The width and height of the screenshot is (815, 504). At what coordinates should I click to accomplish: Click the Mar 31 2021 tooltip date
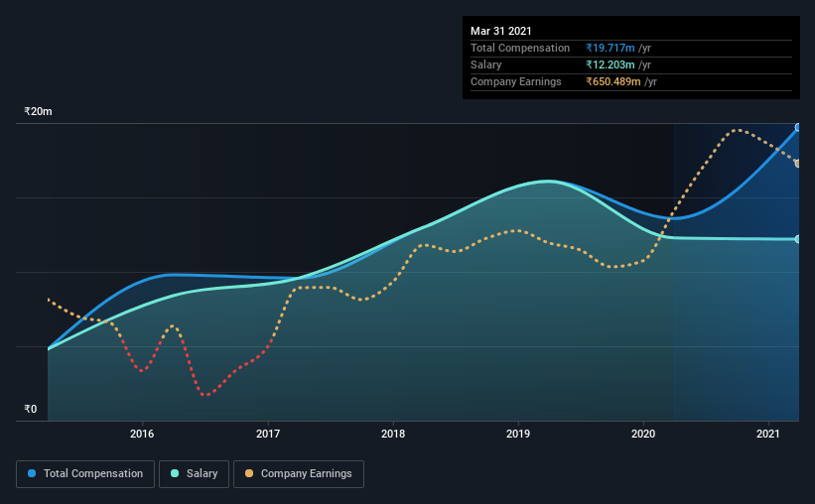tap(501, 31)
